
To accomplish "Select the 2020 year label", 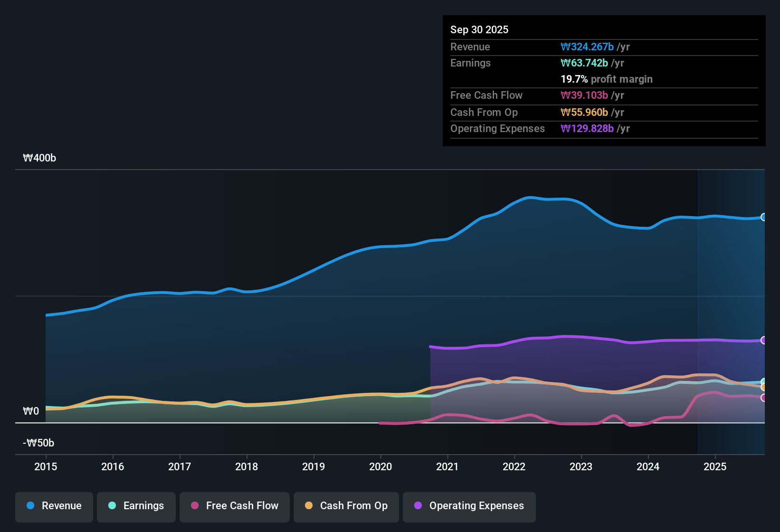I will coord(380,467).
